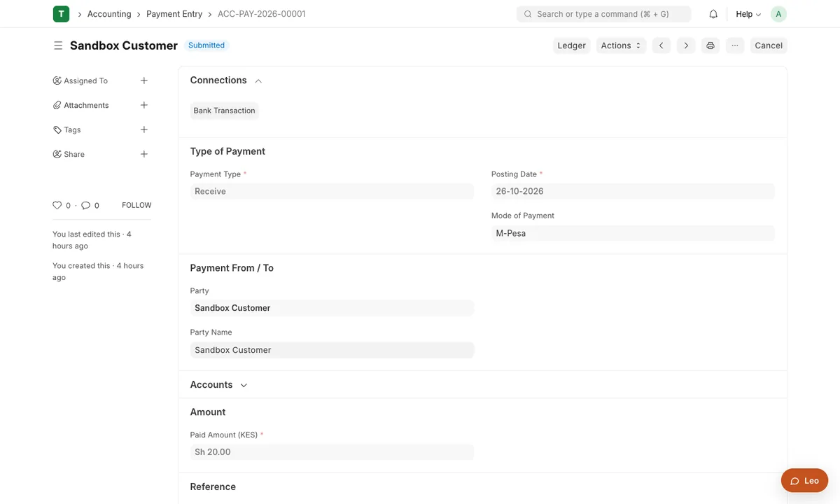Click the Reference section heading
Screen dimensions: 840x504
click(x=213, y=486)
